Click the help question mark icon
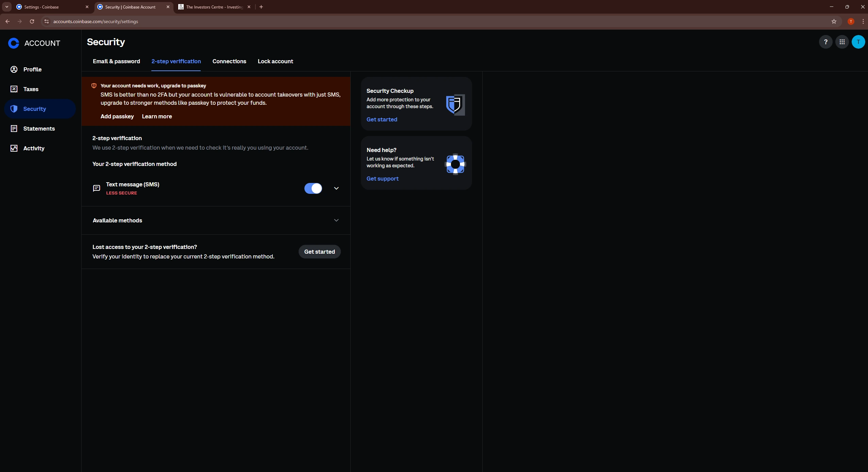Screen dimensions: 868x472 pyautogui.click(x=825, y=42)
